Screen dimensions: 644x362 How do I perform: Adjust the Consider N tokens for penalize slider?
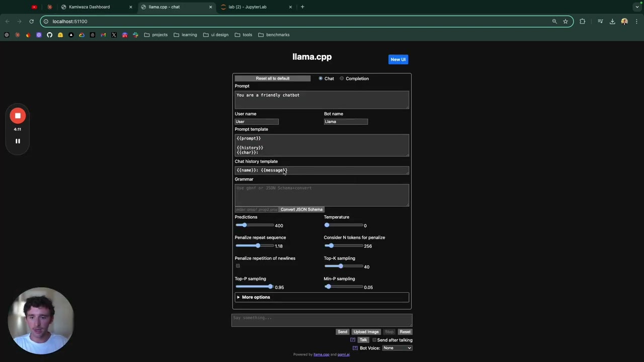[344, 246]
